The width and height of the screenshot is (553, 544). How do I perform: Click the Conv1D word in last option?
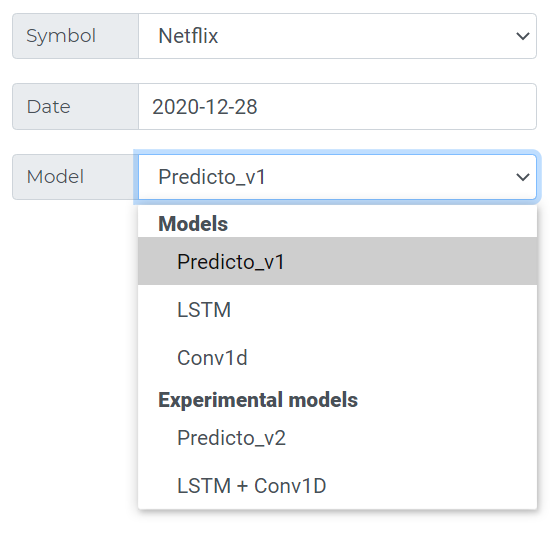290,486
